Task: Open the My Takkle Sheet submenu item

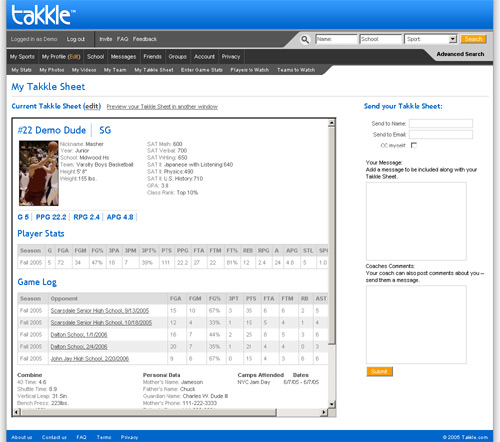Action: click(x=154, y=70)
